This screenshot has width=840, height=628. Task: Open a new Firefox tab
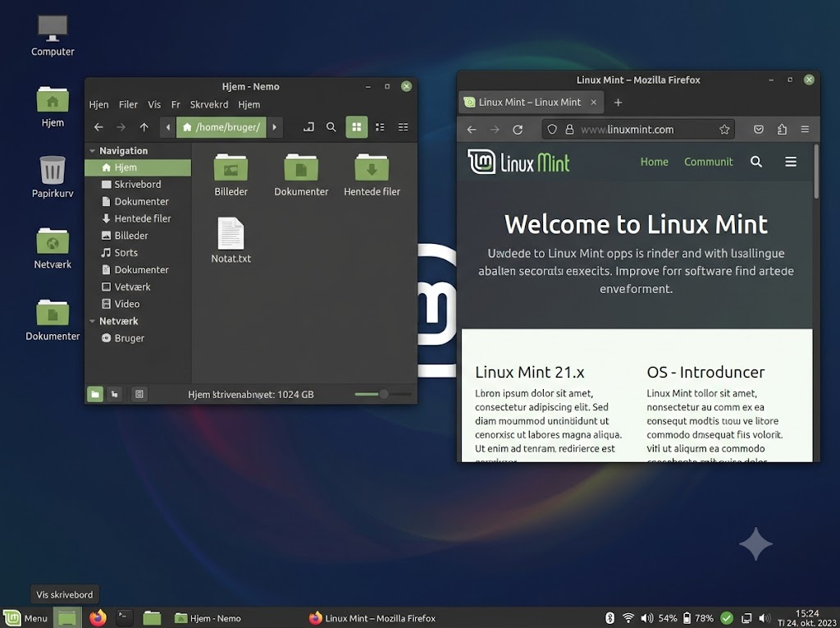click(x=618, y=103)
